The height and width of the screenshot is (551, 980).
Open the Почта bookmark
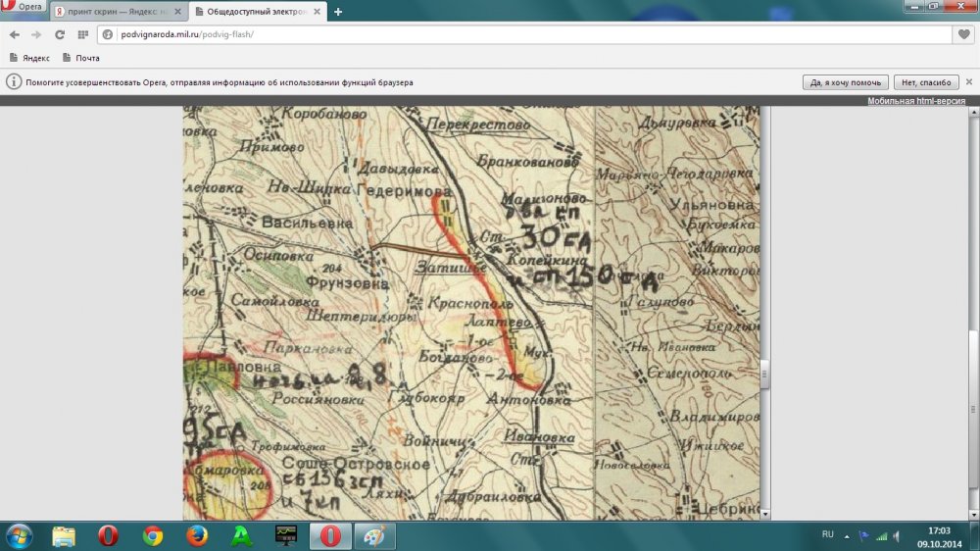[x=81, y=58]
